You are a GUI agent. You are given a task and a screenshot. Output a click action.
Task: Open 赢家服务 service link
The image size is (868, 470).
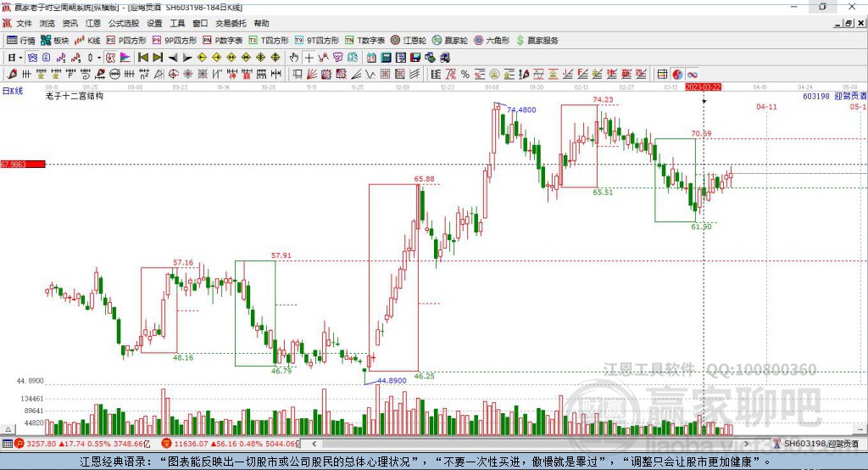click(537, 41)
